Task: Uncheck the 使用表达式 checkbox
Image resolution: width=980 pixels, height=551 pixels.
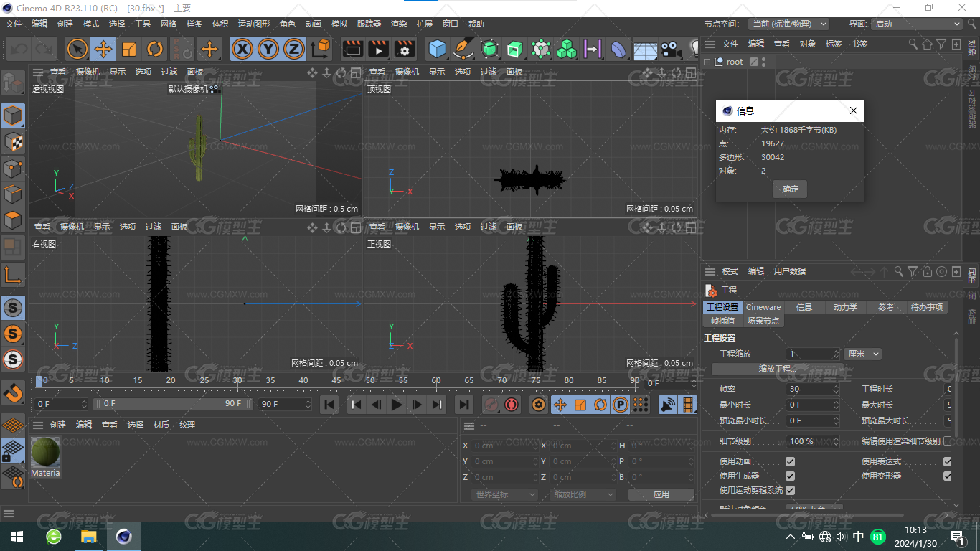Action: coord(947,461)
